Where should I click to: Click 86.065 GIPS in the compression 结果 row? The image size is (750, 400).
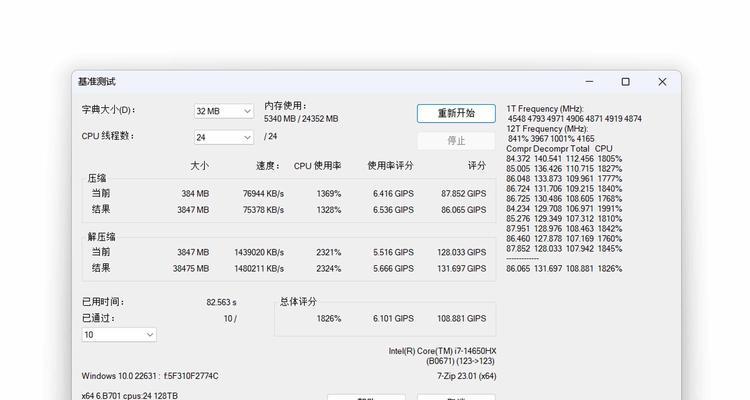tap(463, 210)
